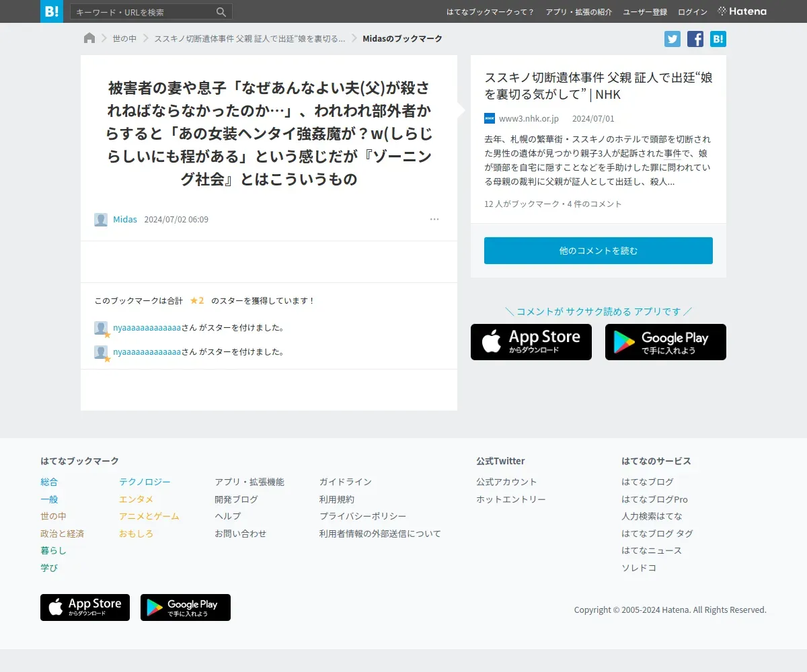Click avatar of second nyaaaaaaaaaaaaaa star entry
The image size is (807, 672).
[101, 352]
